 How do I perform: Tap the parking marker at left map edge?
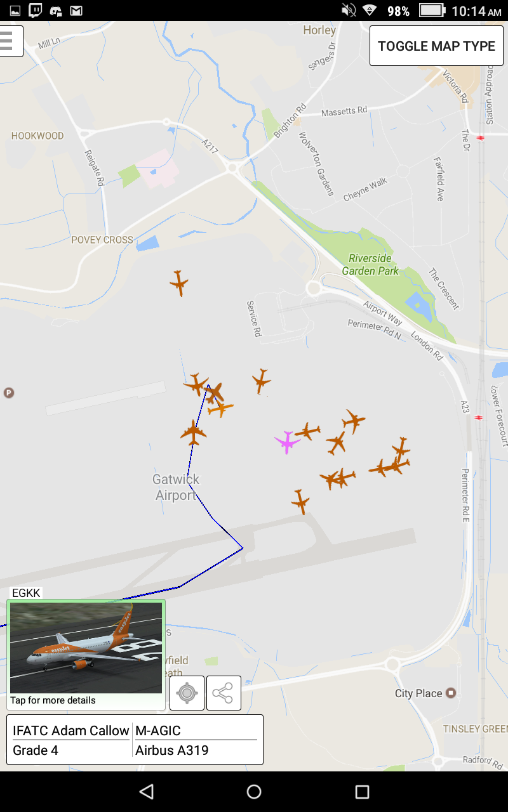tap(8, 393)
